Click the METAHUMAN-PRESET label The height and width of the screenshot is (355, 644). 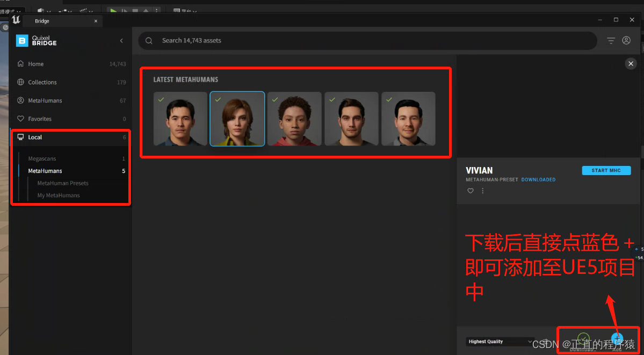(492, 179)
